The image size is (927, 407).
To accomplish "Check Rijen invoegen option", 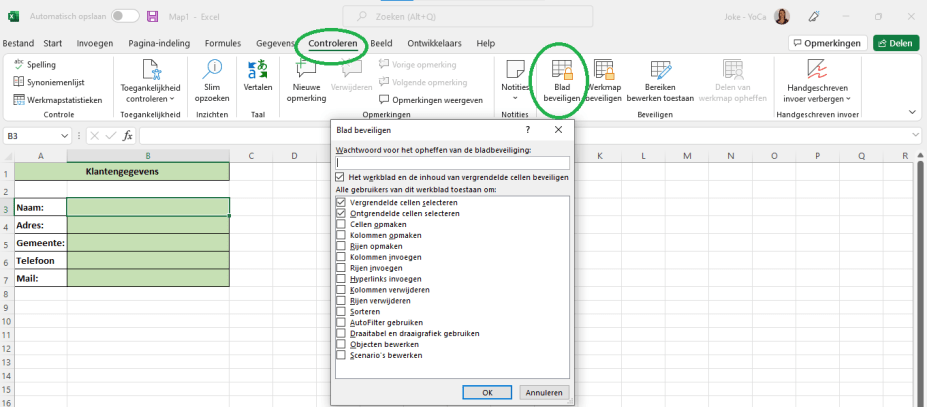I will pyautogui.click(x=341, y=268).
